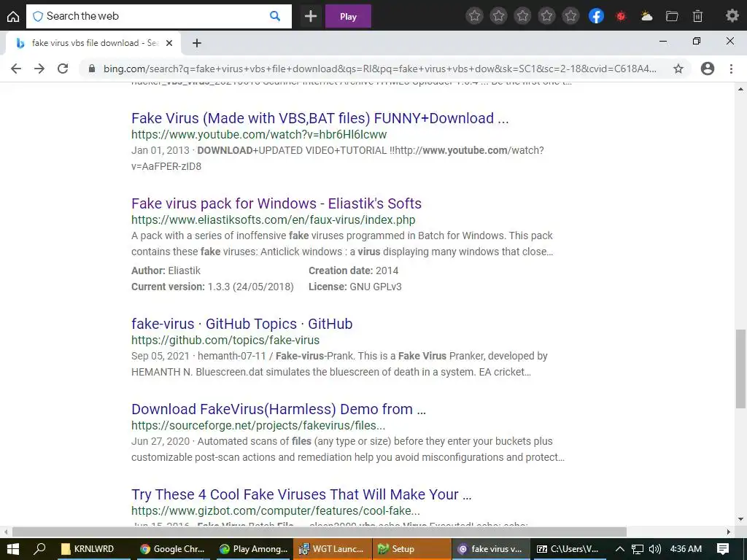Click the scroll up arrow on page
Screen dimensions: 747x560
coord(740,88)
